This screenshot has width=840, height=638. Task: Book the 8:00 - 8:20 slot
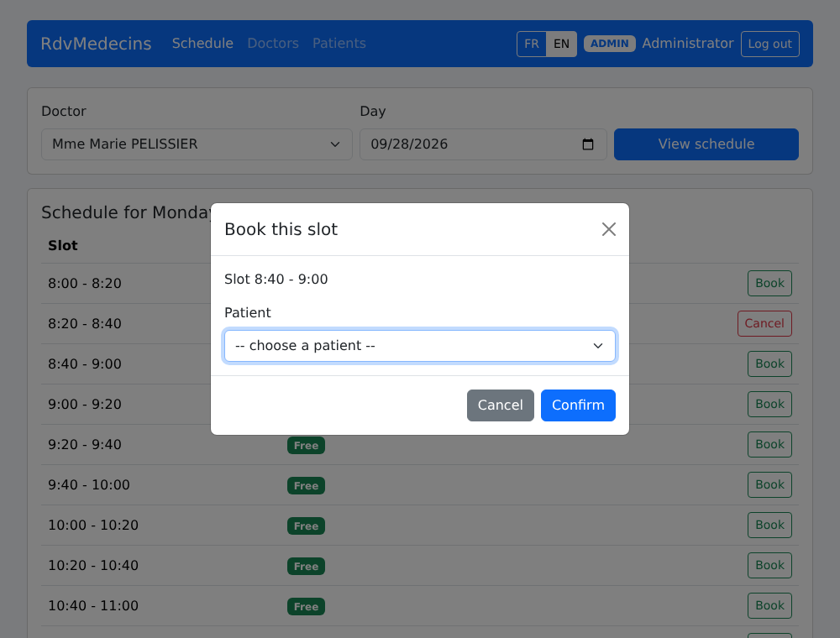coord(769,283)
